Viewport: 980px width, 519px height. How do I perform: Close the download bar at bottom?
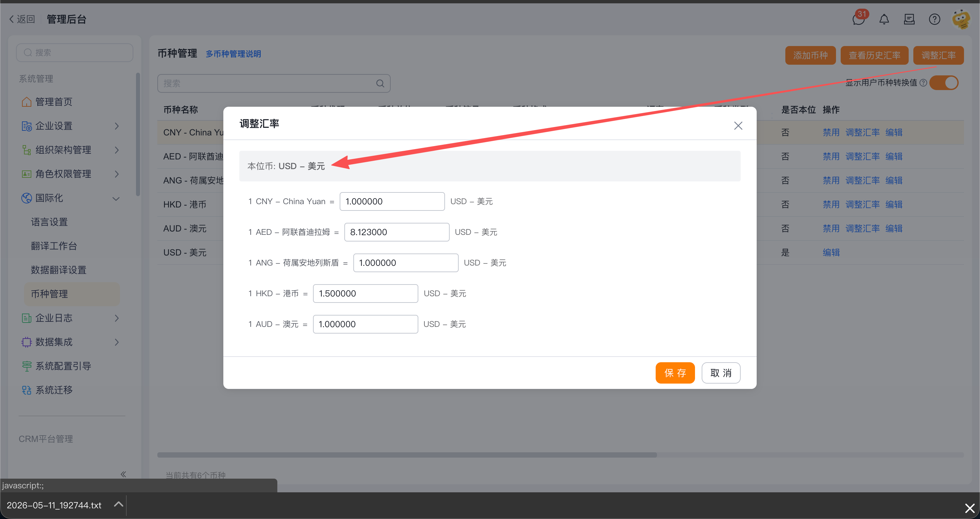[969, 508]
